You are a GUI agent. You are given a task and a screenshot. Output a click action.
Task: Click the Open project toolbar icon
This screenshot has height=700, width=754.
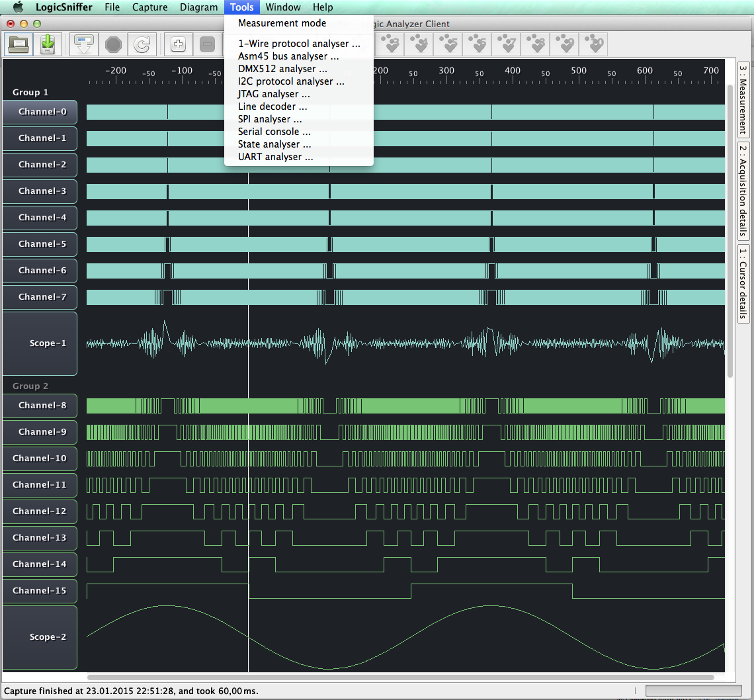18,44
